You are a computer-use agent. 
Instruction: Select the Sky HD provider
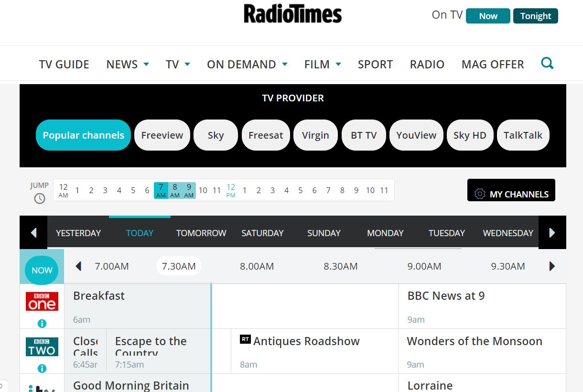470,135
